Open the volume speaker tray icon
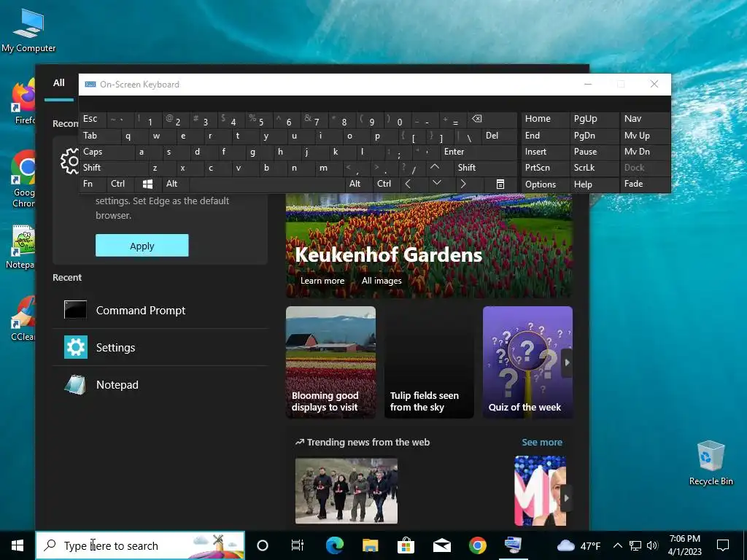The height and width of the screenshot is (560, 747). (652, 545)
